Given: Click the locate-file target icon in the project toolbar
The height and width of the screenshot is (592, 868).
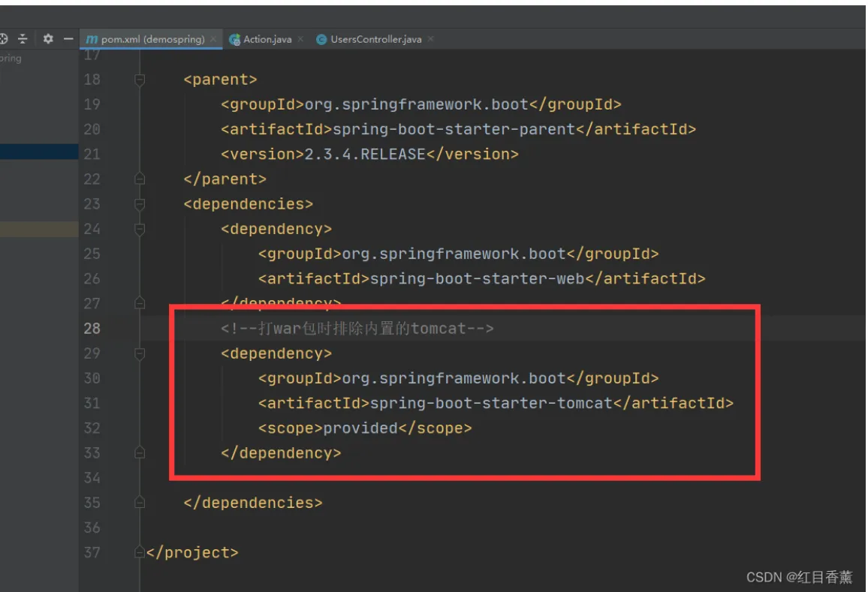Looking at the screenshot, I should tap(3, 39).
